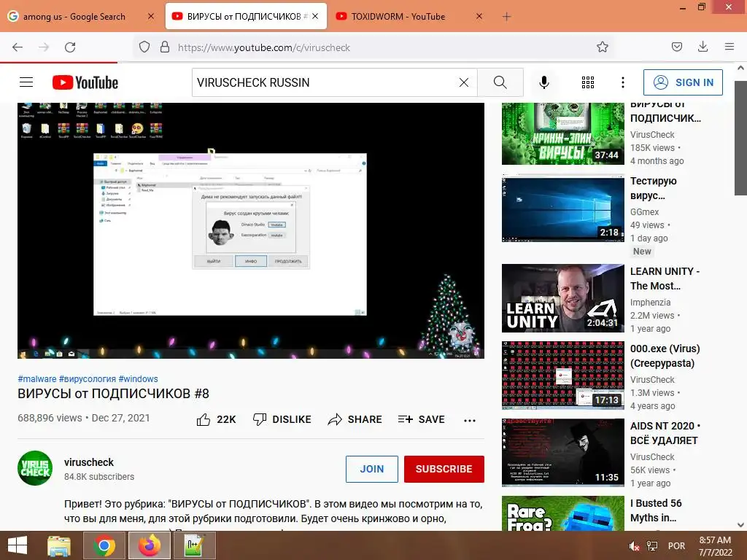Click the browser forward arrow

[44, 47]
